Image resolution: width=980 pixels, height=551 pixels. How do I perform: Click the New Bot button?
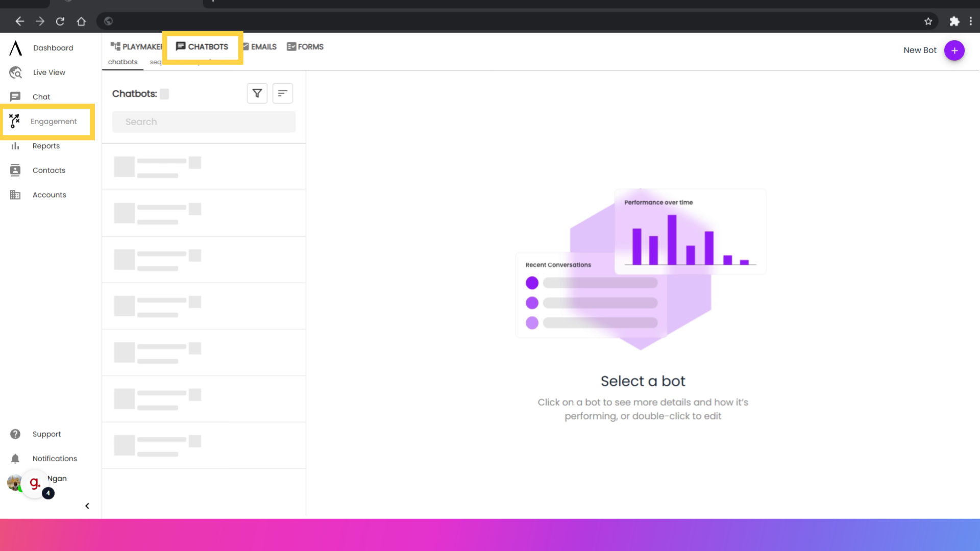click(x=954, y=50)
